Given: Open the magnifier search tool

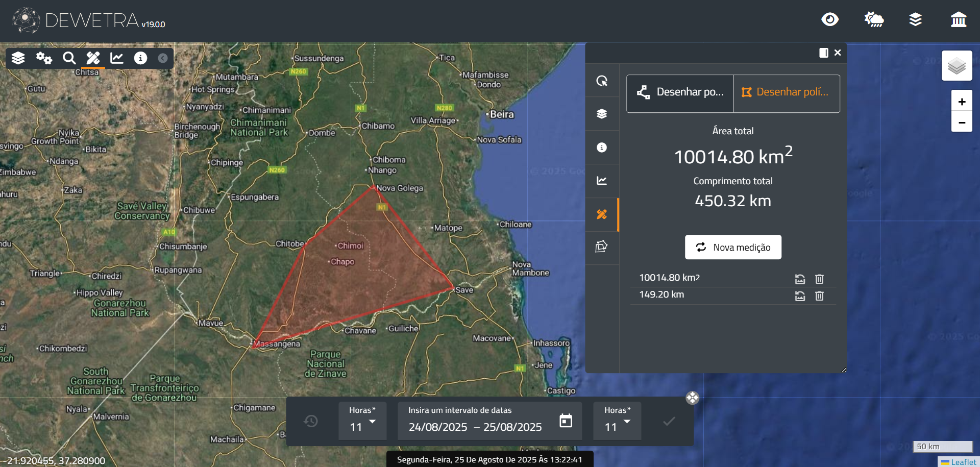Looking at the screenshot, I should point(69,58).
